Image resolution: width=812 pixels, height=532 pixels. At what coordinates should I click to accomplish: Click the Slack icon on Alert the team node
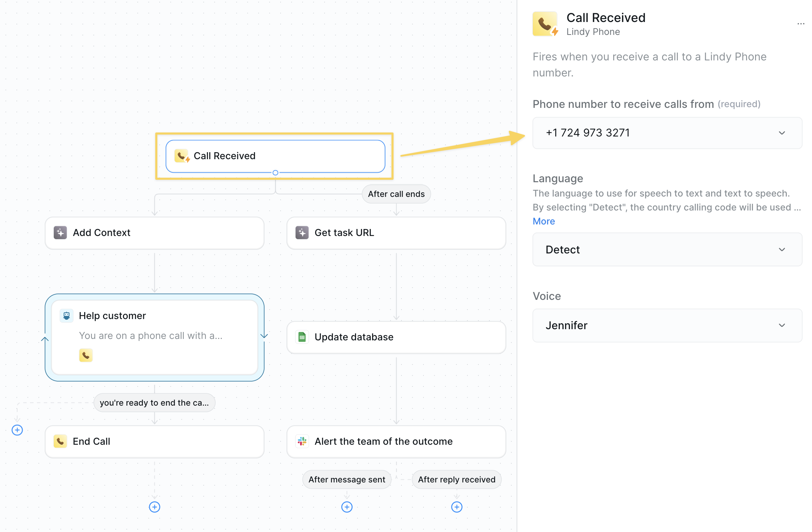[302, 441]
